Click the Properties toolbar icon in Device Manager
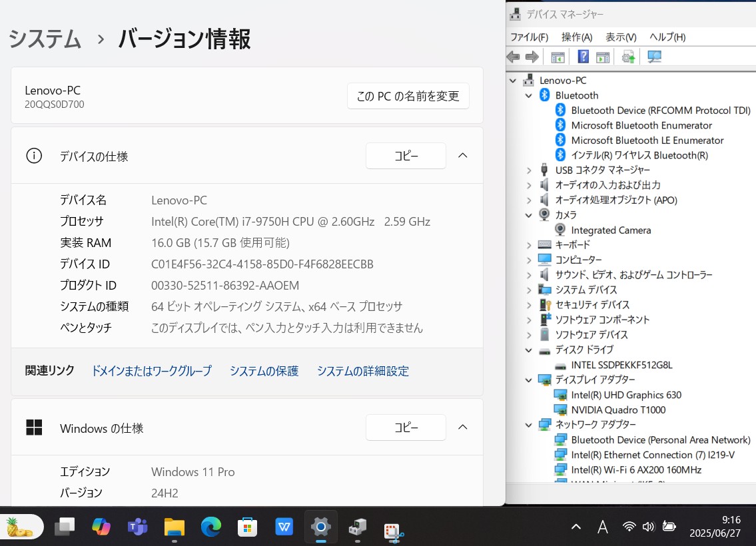The image size is (756, 546). click(x=601, y=57)
